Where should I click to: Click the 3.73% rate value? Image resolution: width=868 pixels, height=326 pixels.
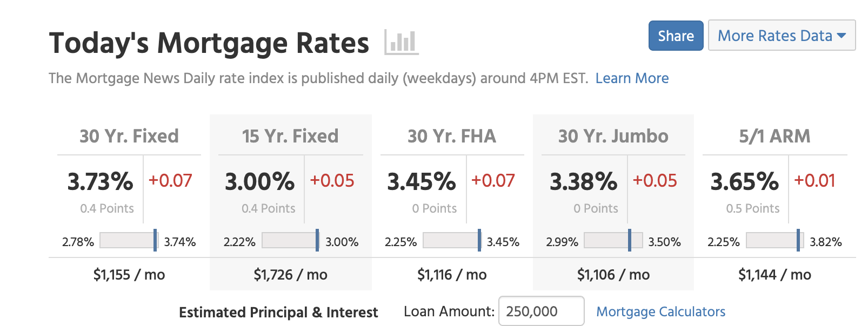tap(100, 181)
